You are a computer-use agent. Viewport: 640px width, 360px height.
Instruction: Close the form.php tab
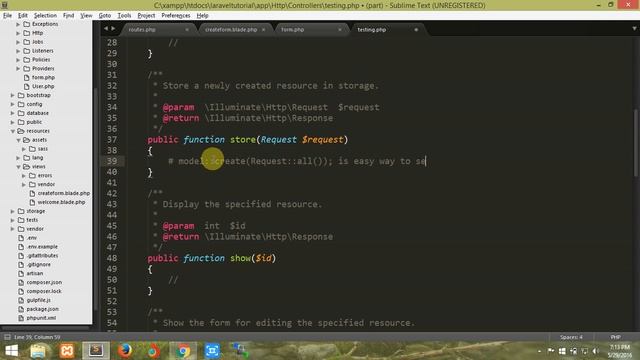point(340,30)
